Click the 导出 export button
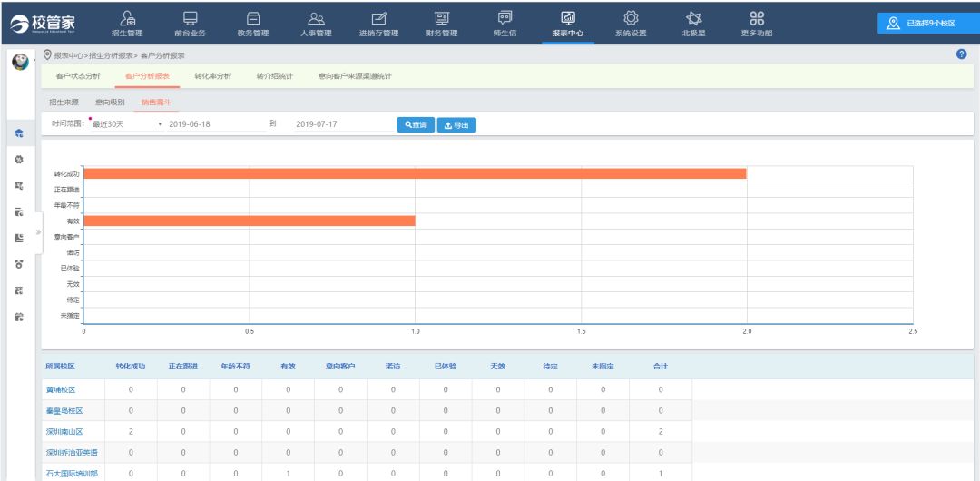Viewport: 980px width, 481px height. [x=456, y=125]
